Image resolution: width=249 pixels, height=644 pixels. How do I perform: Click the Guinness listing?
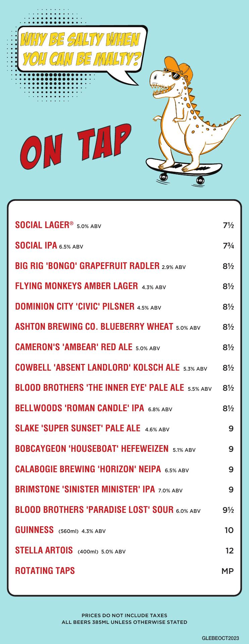tap(124, 530)
